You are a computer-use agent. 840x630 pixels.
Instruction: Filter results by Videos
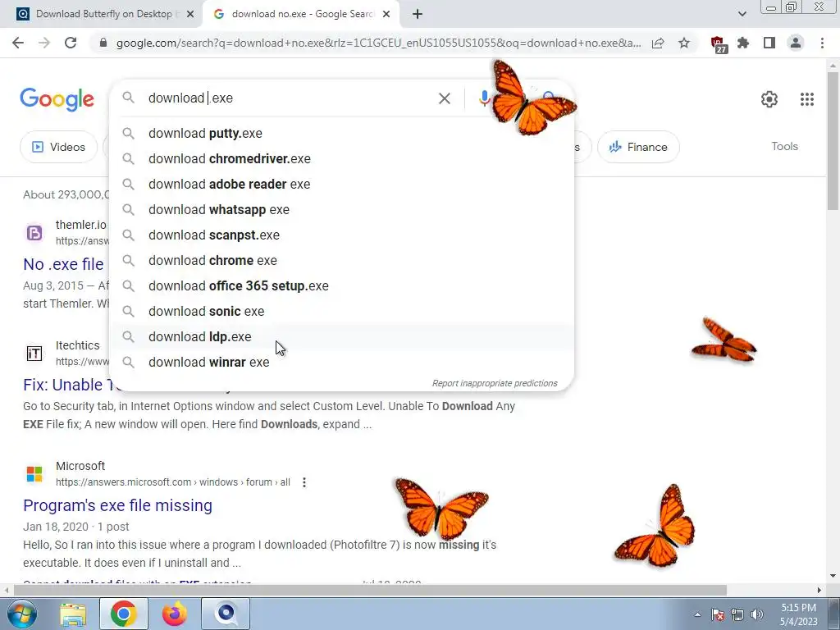(x=59, y=147)
